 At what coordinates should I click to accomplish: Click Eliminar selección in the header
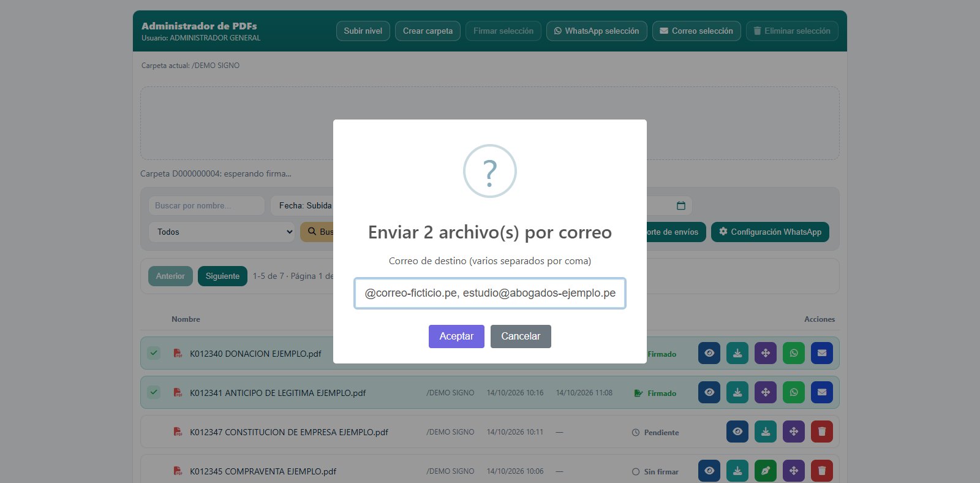click(792, 31)
